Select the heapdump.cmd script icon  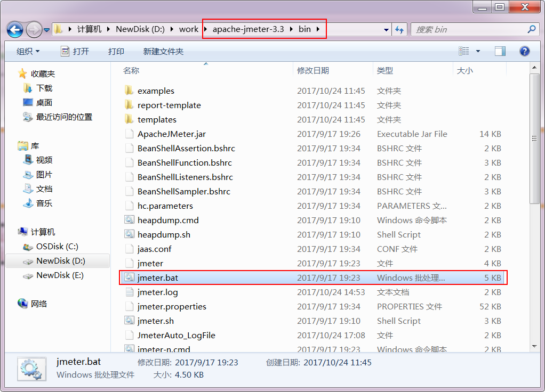129,220
